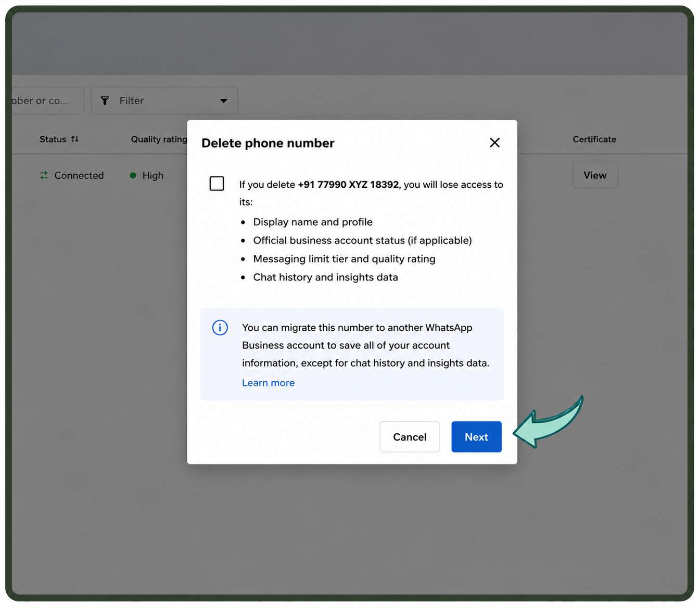Click the funnel filter icon

105,100
